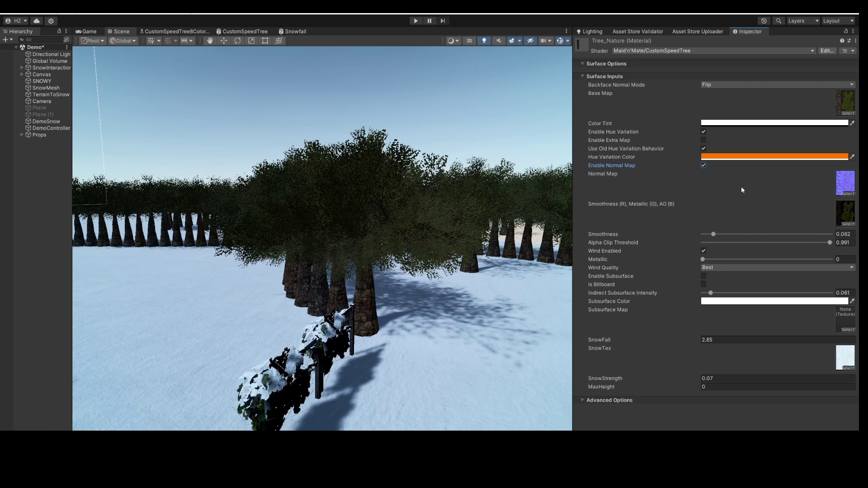The height and width of the screenshot is (488, 868).
Task: Open Backface Normal Mode dropdown
Action: coord(778,84)
